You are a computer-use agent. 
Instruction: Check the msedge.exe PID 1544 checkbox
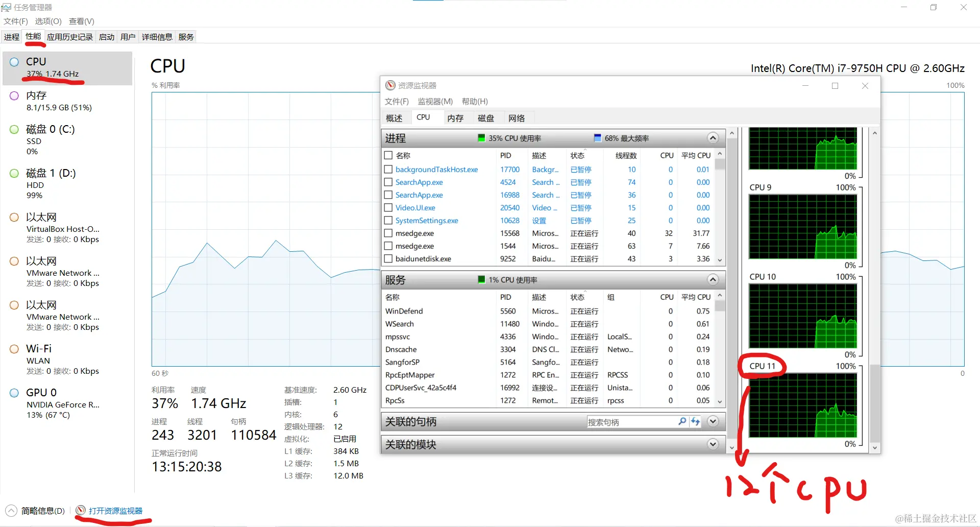pos(388,246)
